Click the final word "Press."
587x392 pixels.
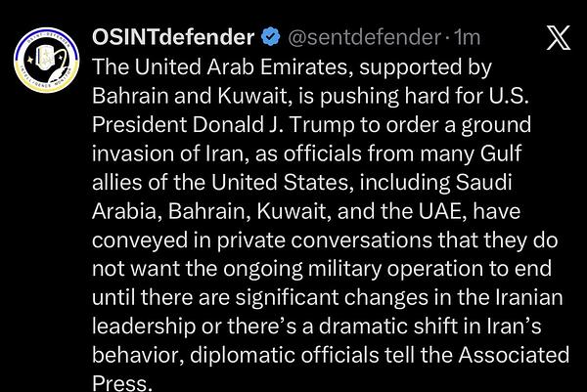122,382
